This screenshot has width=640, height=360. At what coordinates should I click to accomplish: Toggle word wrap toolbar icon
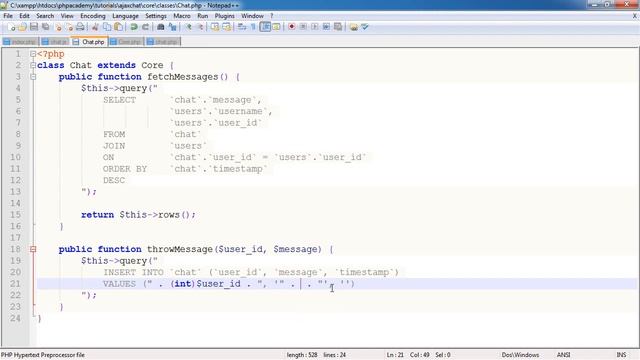pos(242,27)
